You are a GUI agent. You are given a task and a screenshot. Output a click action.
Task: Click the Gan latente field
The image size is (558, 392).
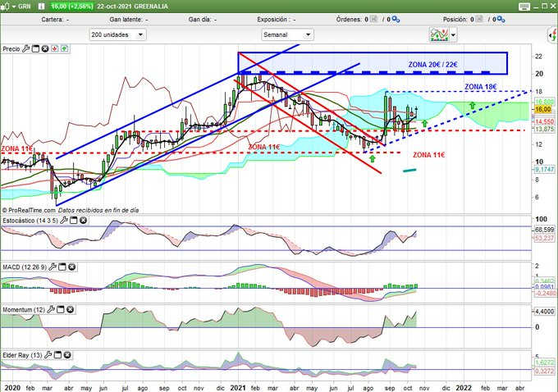(x=129, y=19)
